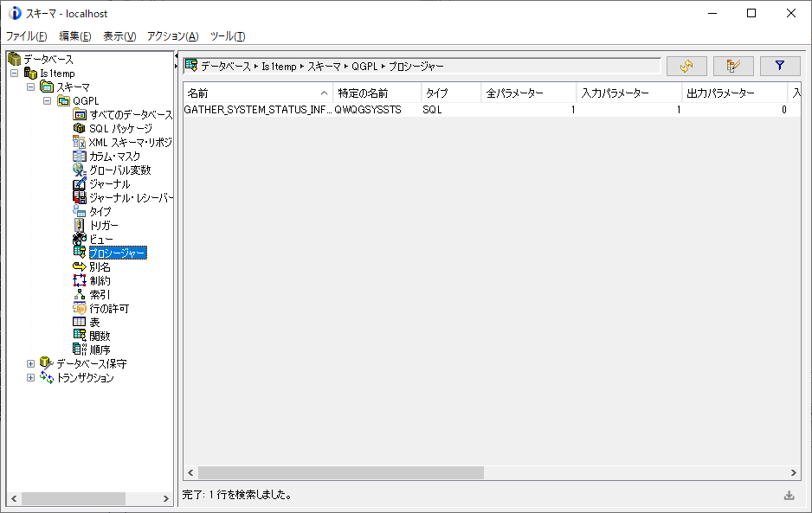The height and width of the screenshot is (513, 812).
Task: Click the データベース root icon
Action: pos(15,59)
